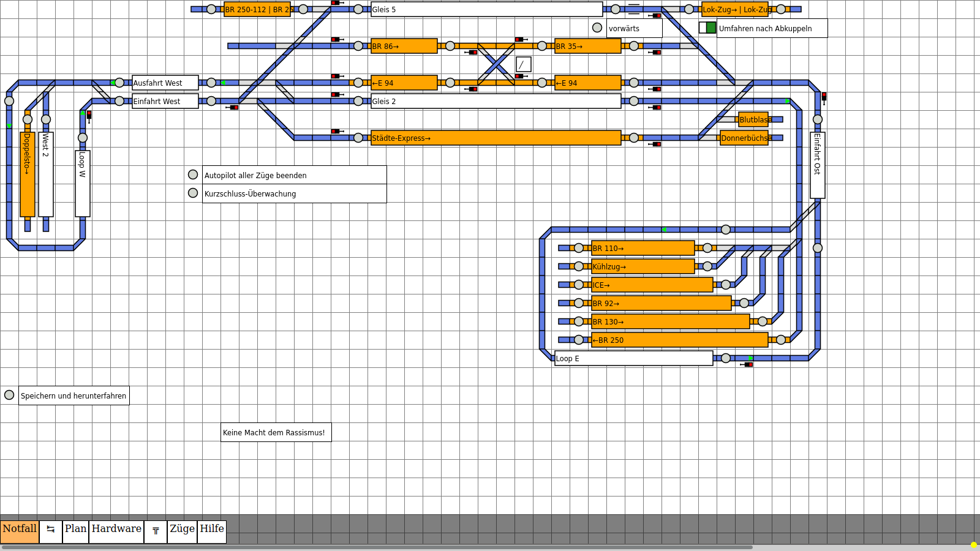Click Autopilot aller Züge beenden

(x=294, y=175)
